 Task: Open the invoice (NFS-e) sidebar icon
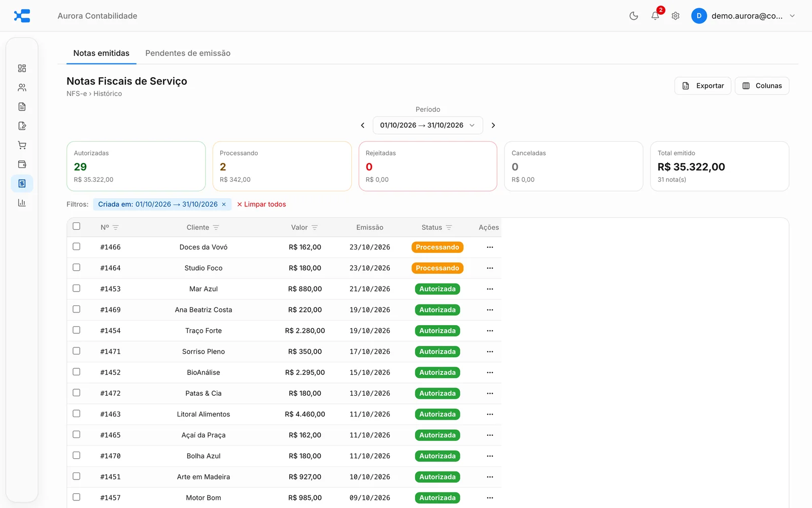(x=22, y=183)
